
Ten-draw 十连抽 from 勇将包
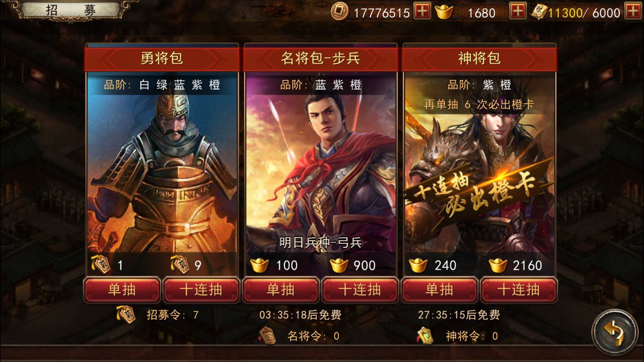click(201, 290)
